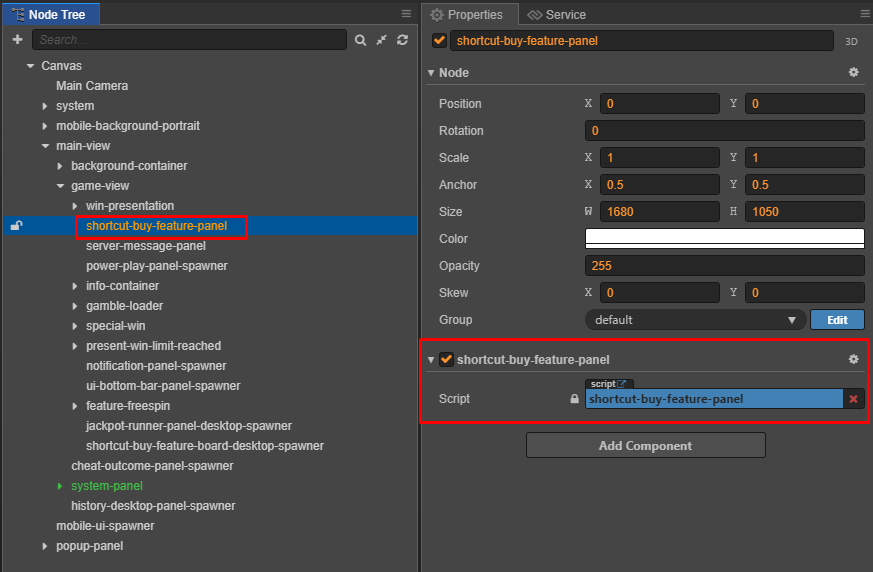
Task: Disable the shortcut-buy-feature-panel component checkbox
Action: point(446,359)
